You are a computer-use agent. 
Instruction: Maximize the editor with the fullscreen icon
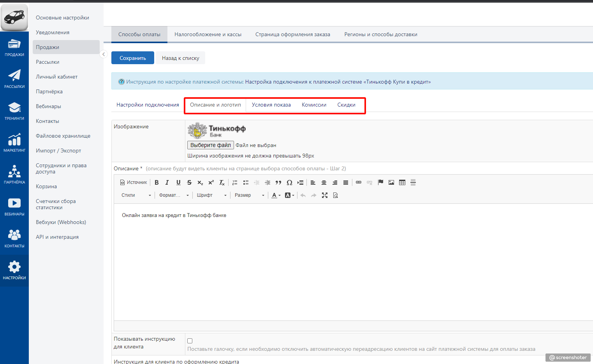(325, 195)
